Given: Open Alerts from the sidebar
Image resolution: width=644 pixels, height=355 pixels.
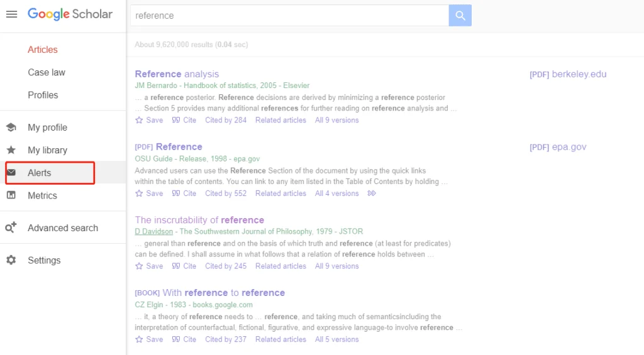Looking at the screenshot, I should pyautogui.click(x=40, y=173).
